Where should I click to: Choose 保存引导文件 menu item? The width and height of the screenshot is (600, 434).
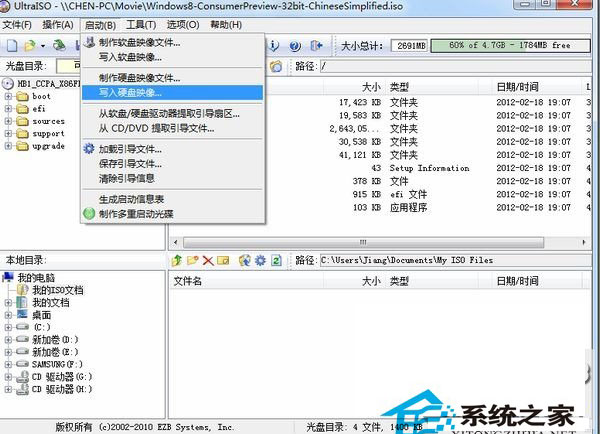(173, 164)
